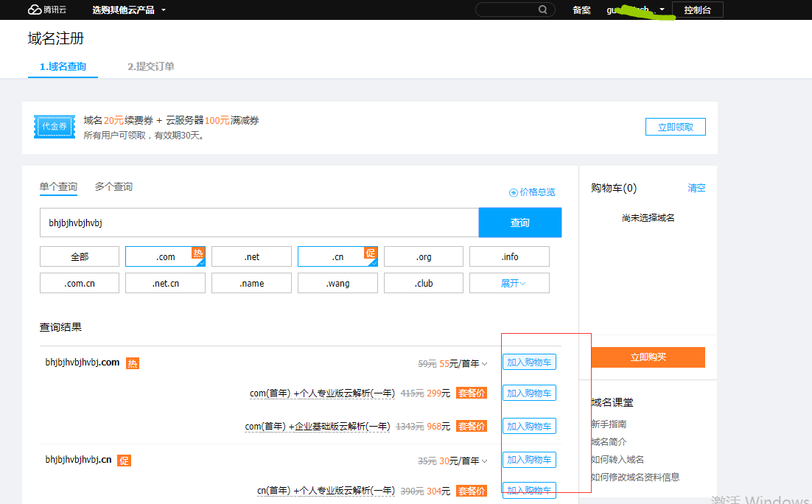The width and height of the screenshot is (812, 504).
Task: Add the 299元 com package to cart
Action: (x=529, y=393)
